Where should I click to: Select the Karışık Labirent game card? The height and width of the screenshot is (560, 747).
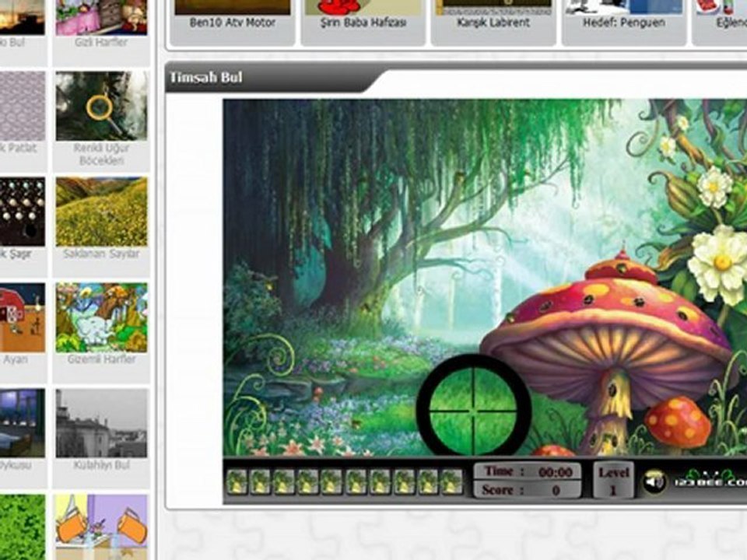click(x=493, y=22)
